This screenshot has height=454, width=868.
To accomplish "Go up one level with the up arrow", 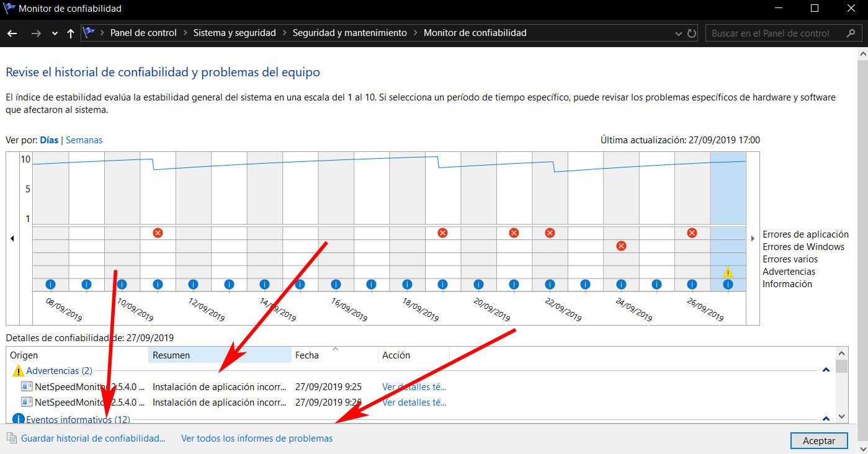I will (70, 33).
